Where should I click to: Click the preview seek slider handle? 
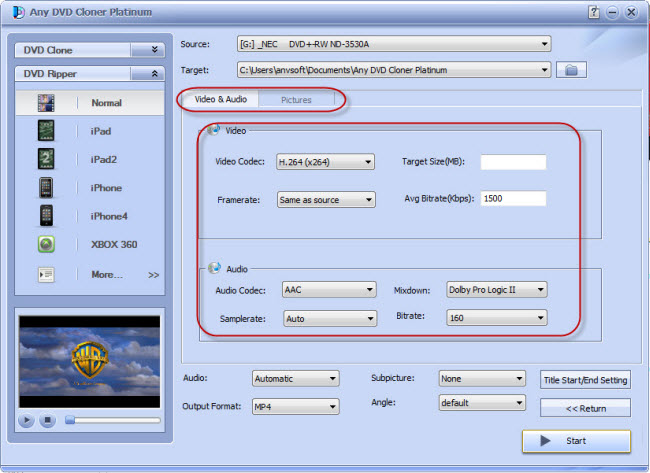click(70, 420)
